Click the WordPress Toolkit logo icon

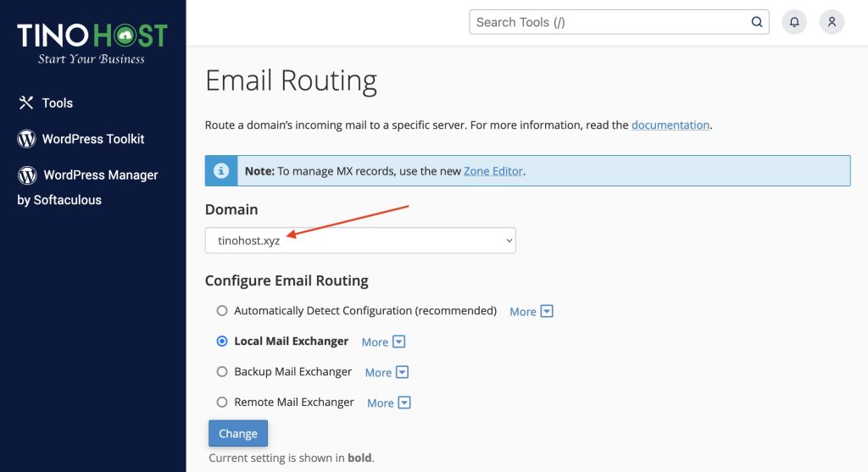[x=26, y=138]
